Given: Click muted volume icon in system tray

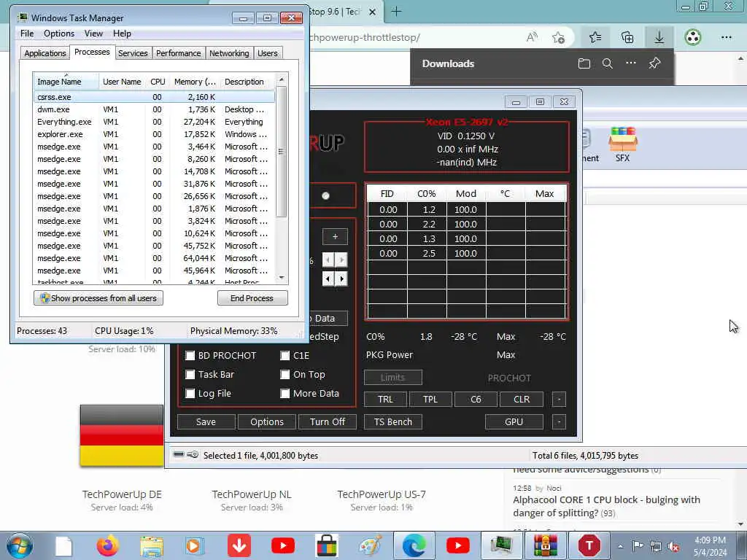Looking at the screenshot, I should 673,546.
